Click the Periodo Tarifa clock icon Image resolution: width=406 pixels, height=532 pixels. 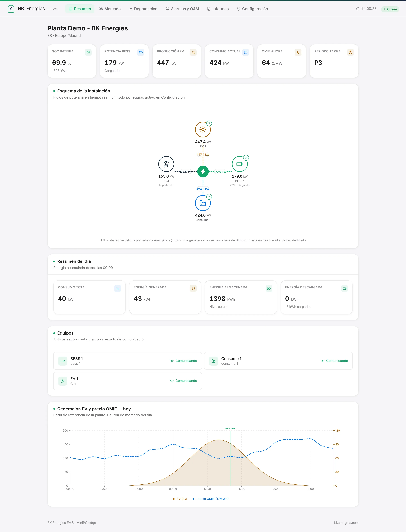click(350, 52)
